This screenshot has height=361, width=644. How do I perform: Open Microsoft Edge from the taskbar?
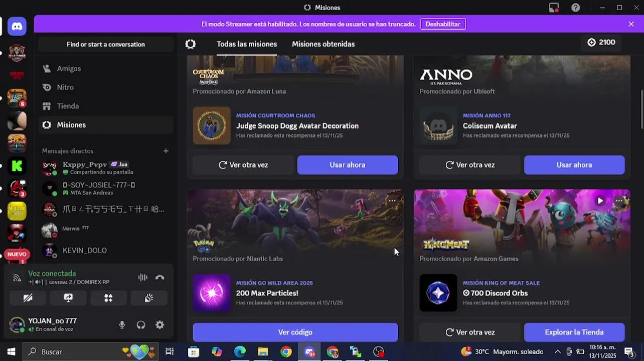(x=240, y=352)
